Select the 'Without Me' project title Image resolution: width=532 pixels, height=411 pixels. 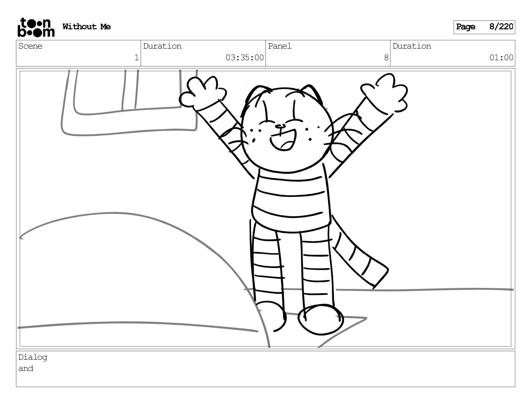click(x=86, y=27)
